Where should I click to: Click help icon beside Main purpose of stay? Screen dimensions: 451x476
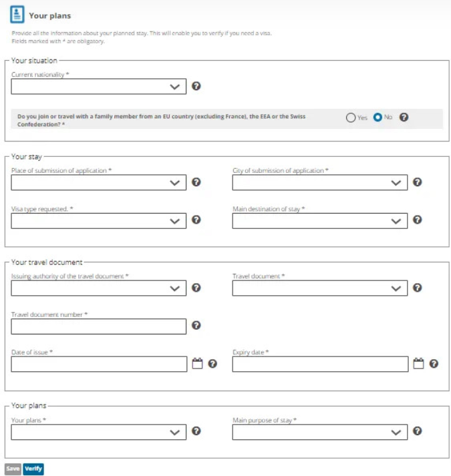pyautogui.click(x=418, y=431)
